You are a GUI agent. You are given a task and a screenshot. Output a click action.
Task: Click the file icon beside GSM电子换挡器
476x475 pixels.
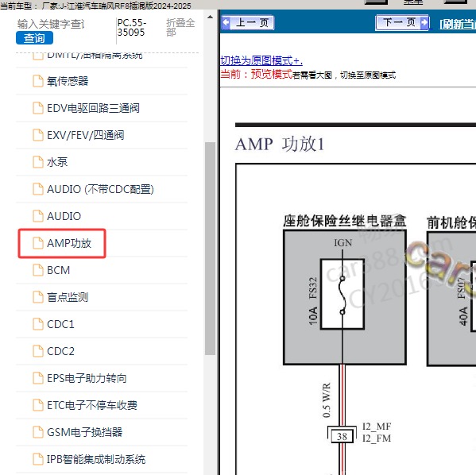pyautogui.click(x=38, y=432)
